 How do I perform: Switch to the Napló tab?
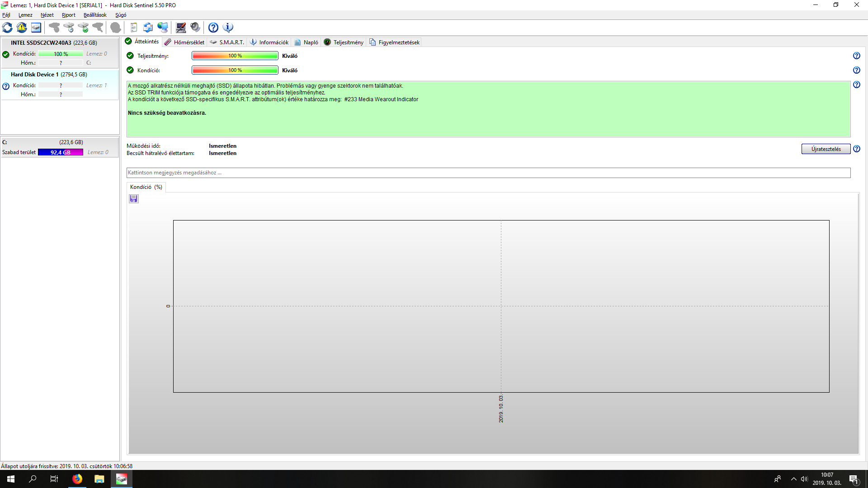[x=306, y=42]
